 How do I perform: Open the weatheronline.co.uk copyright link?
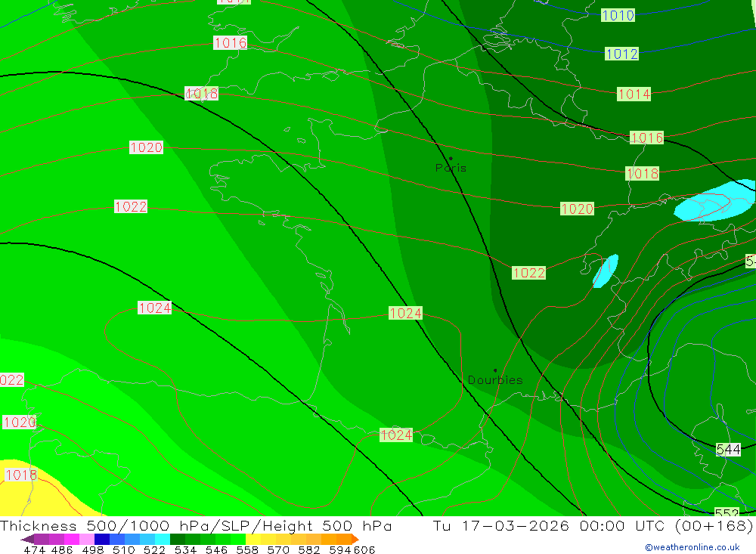click(692, 547)
